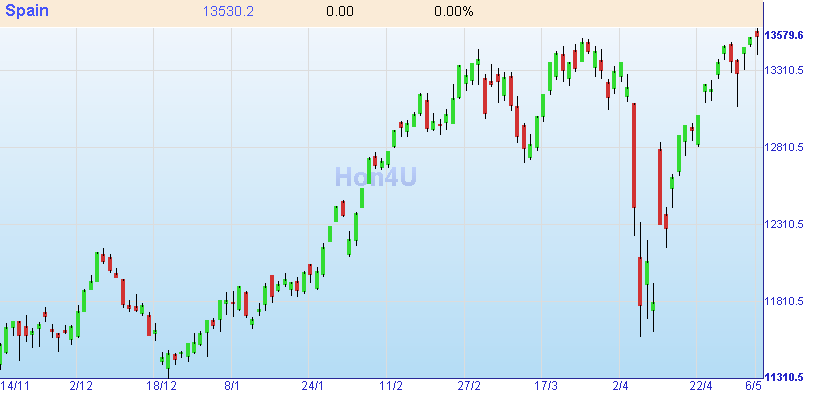
Task: Click the 2/4 date label
Action: (x=621, y=386)
